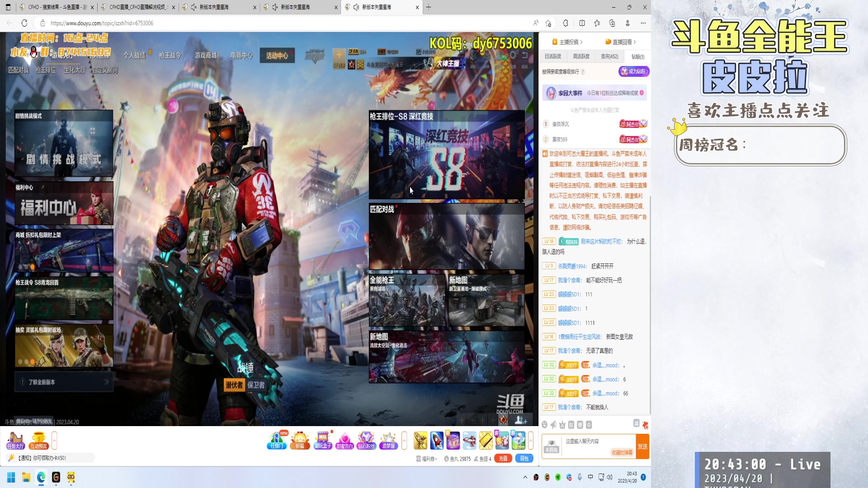The image size is (868, 488).
Task: Switch to the 贵宾(452) tab
Action: (x=609, y=56)
